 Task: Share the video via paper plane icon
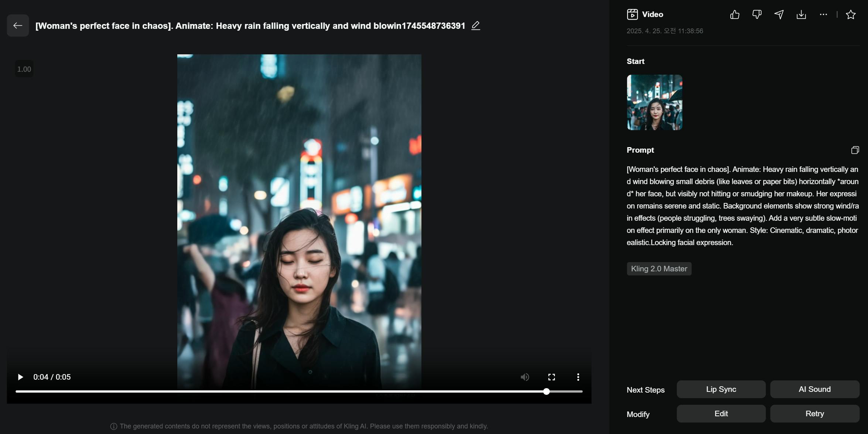click(779, 14)
